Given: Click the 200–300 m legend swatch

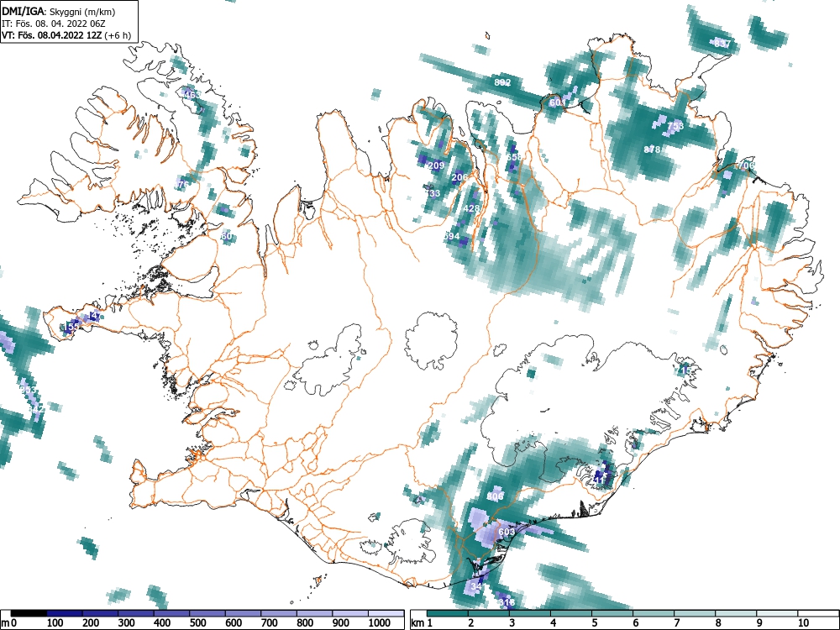Looking at the screenshot, I should tap(100, 613).
